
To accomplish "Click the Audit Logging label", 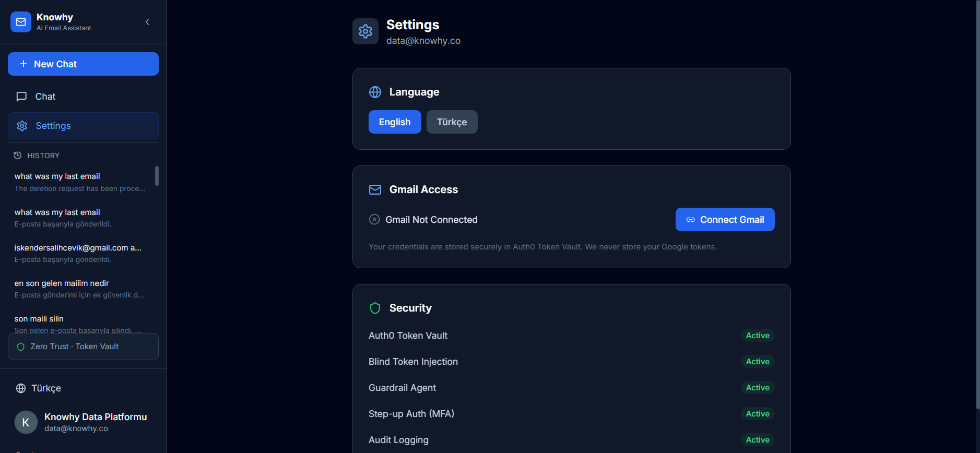I will (x=398, y=440).
